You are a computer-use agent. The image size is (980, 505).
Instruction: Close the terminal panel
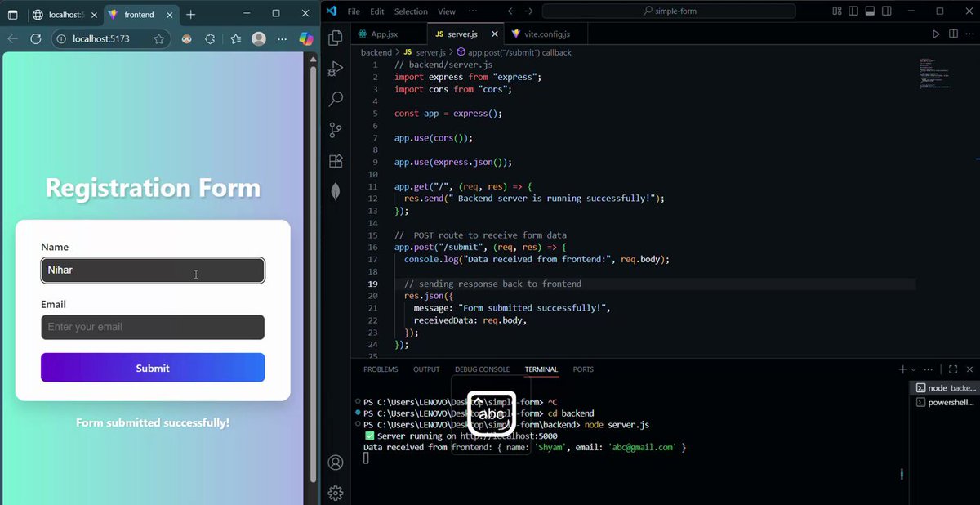(969, 369)
